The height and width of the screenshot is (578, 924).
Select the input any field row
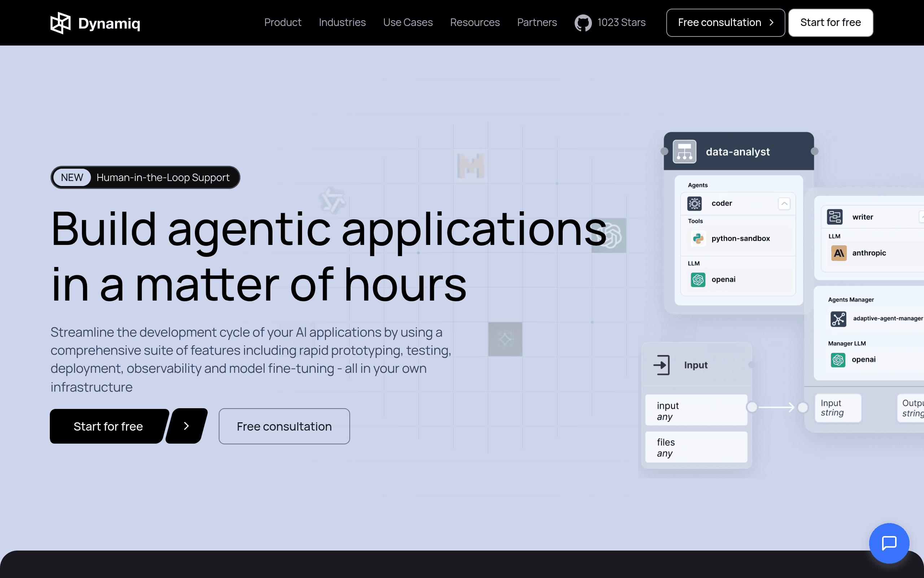point(696,410)
